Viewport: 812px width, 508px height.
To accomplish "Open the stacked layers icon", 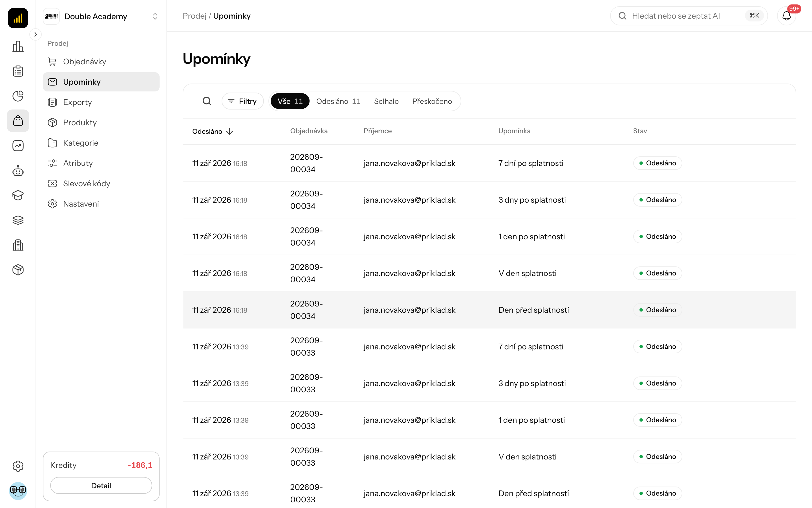I will coord(18,220).
